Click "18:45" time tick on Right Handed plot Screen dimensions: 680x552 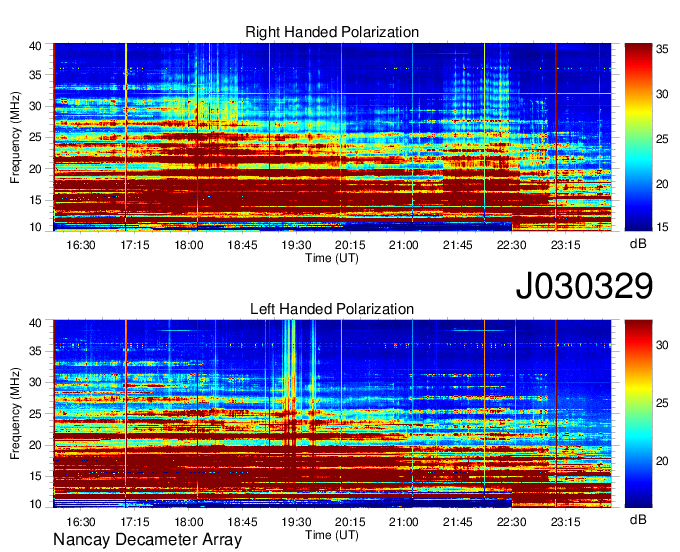(x=242, y=245)
